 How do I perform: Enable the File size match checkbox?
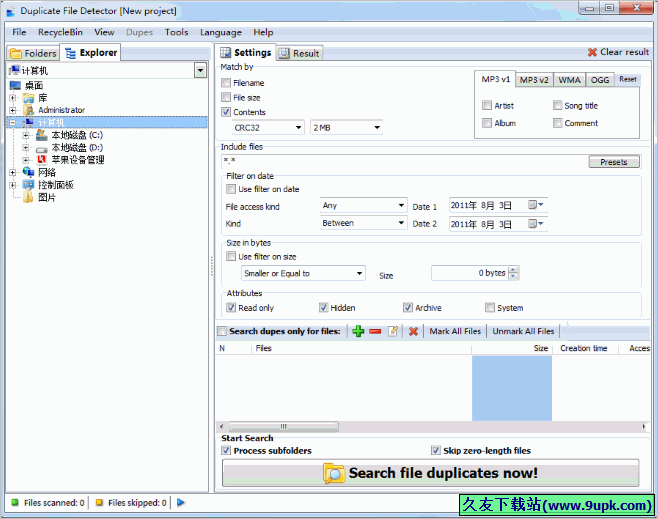[x=226, y=97]
